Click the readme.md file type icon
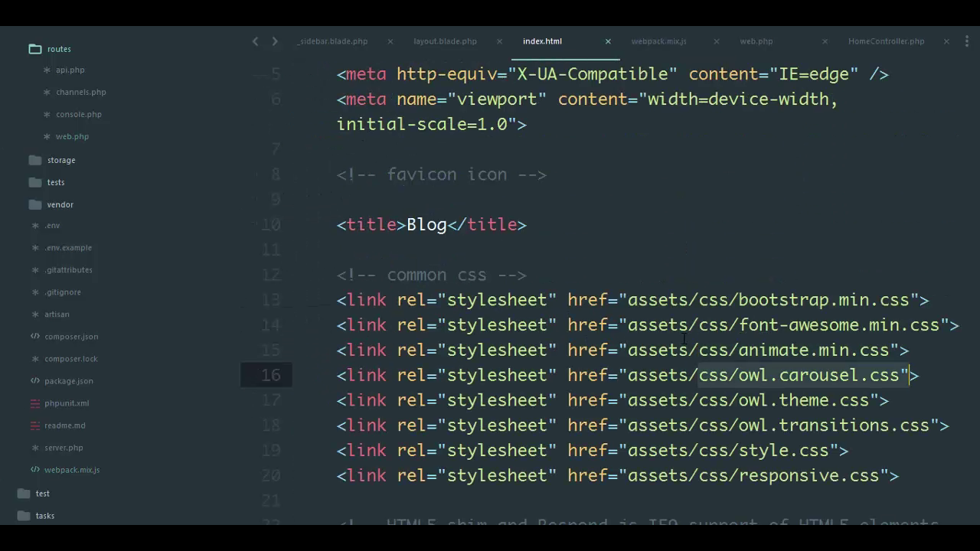 click(35, 425)
